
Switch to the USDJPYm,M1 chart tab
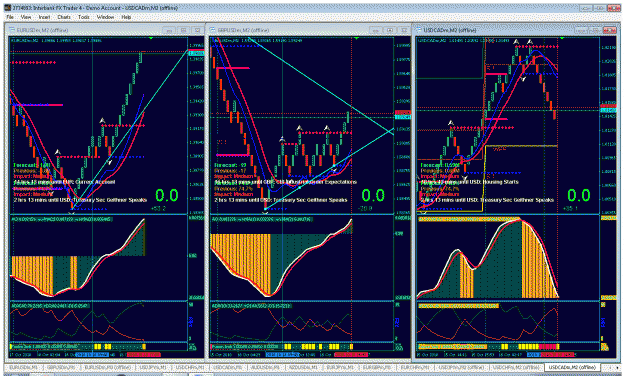[153, 367]
